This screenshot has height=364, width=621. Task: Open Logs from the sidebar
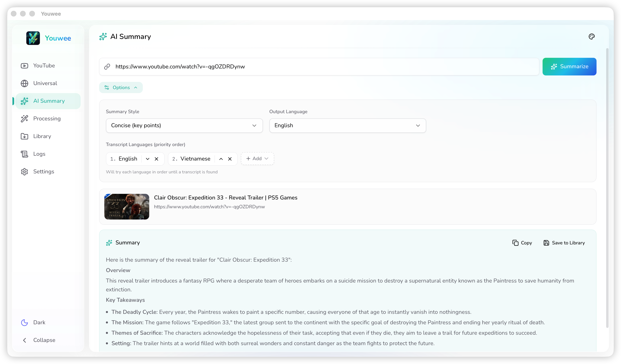[x=39, y=154]
